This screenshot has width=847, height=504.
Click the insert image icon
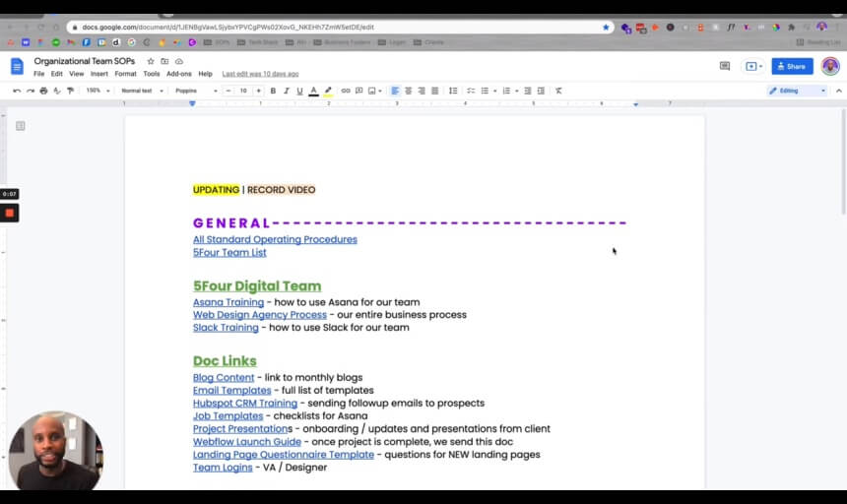pos(371,91)
